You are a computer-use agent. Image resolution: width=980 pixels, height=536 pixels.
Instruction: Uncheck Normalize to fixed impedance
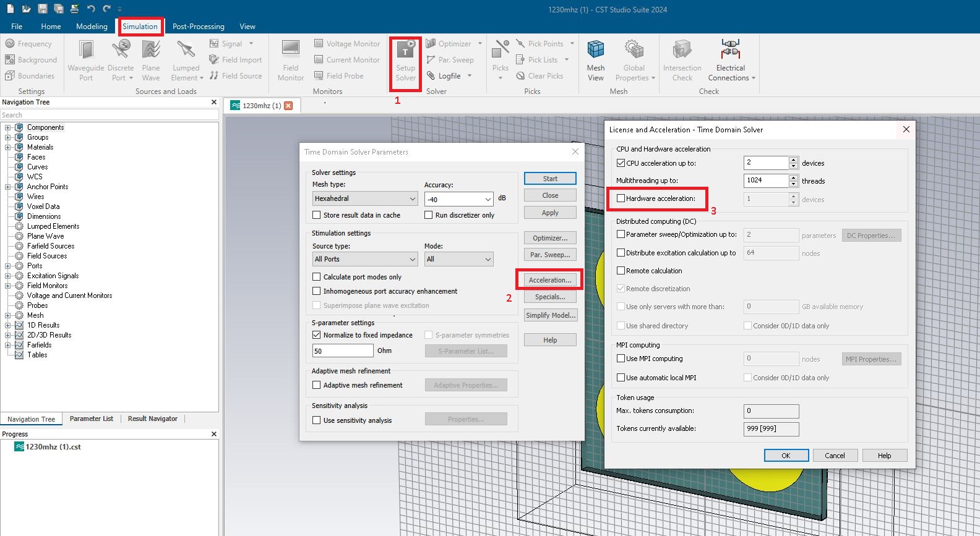pyautogui.click(x=317, y=335)
